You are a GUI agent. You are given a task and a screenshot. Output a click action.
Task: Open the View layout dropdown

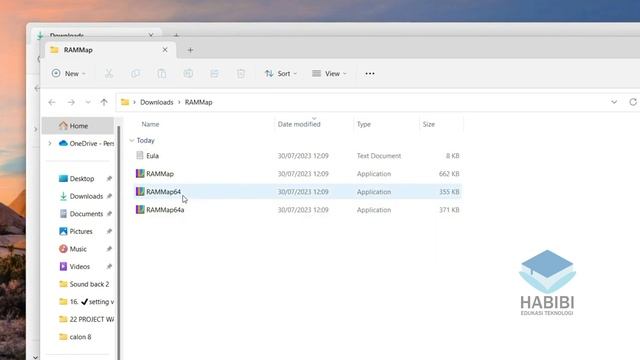[x=329, y=73]
